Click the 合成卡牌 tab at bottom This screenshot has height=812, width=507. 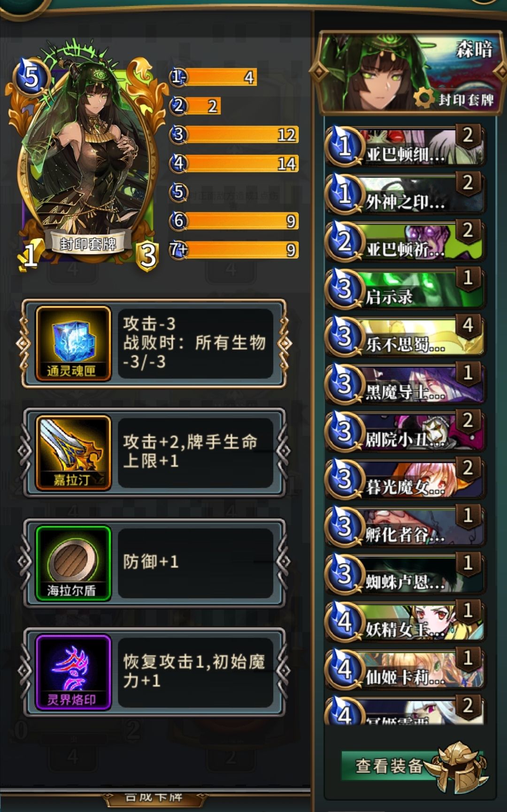coord(154,797)
